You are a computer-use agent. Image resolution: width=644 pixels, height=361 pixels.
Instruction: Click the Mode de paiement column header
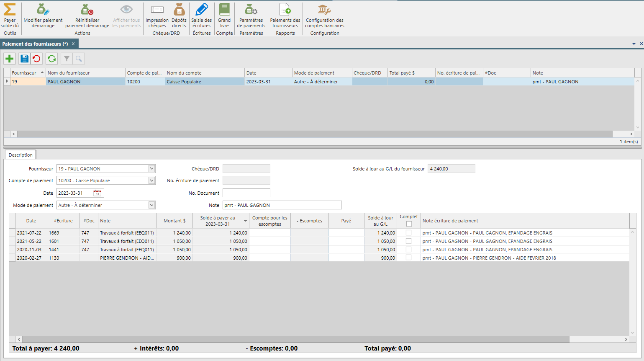point(322,73)
